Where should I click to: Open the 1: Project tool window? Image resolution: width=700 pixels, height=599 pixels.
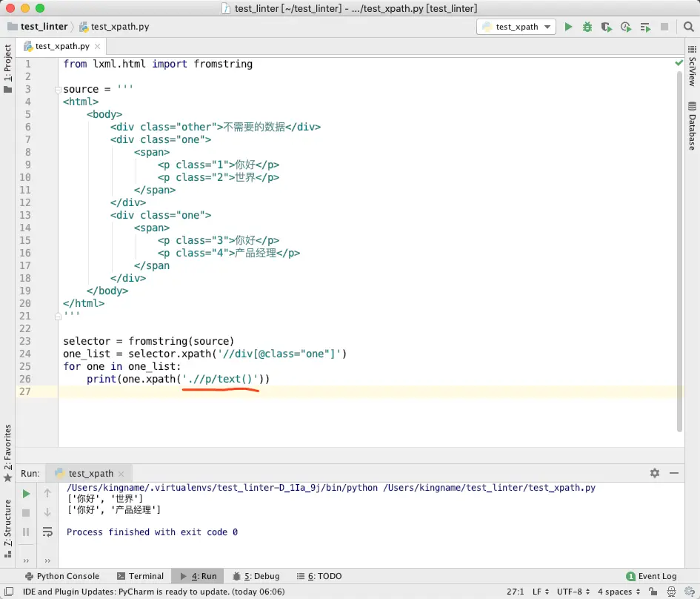[x=7, y=63]
